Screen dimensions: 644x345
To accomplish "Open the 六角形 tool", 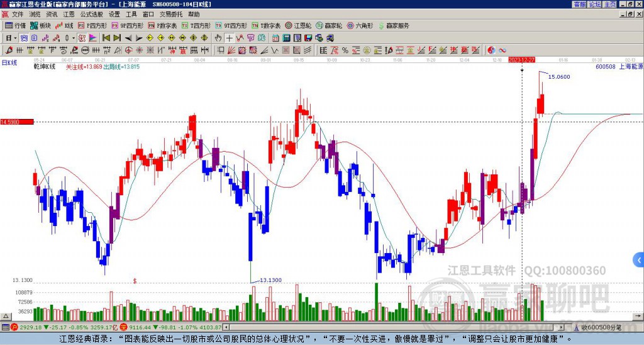I will (360, 25).
